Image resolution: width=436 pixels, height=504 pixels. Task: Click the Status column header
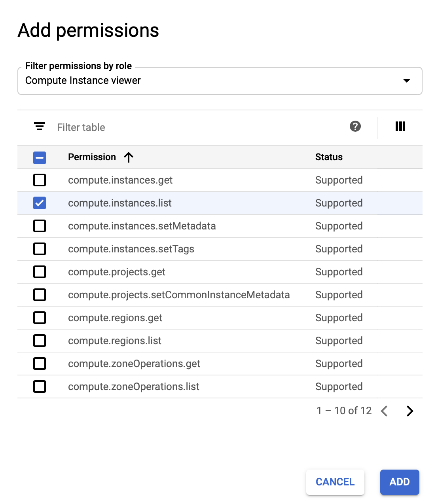[x=329, y=157]
